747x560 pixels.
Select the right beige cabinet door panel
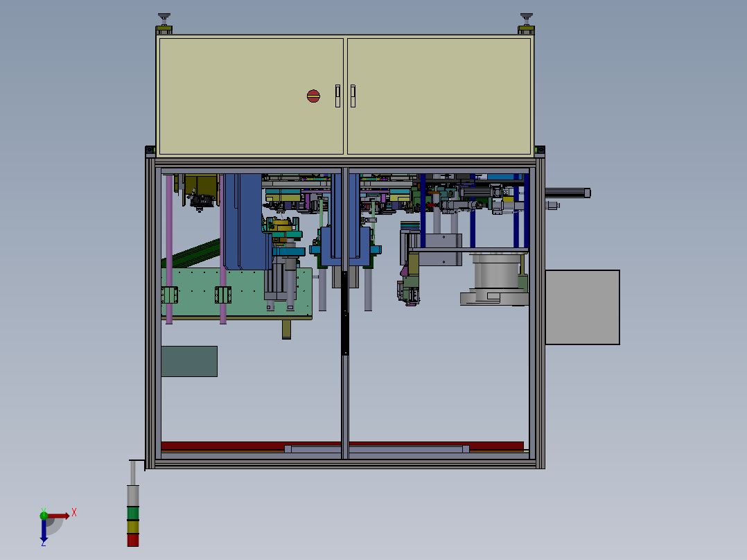(439, 96)
